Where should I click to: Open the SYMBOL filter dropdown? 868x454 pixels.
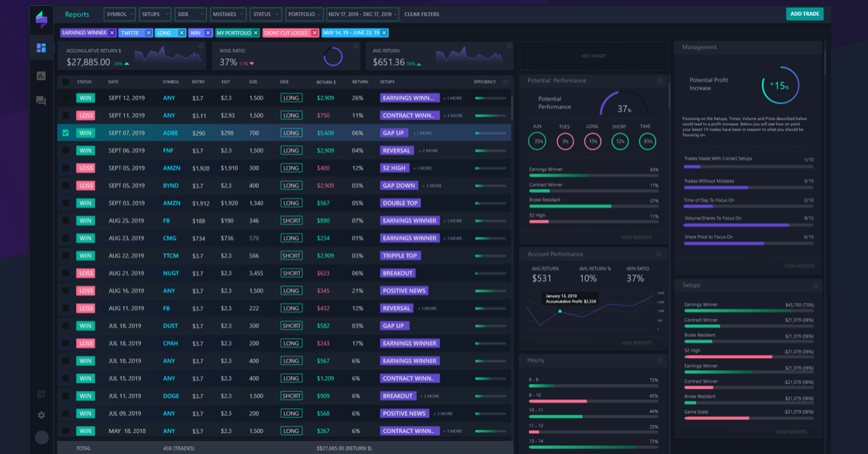click(119, 14)
